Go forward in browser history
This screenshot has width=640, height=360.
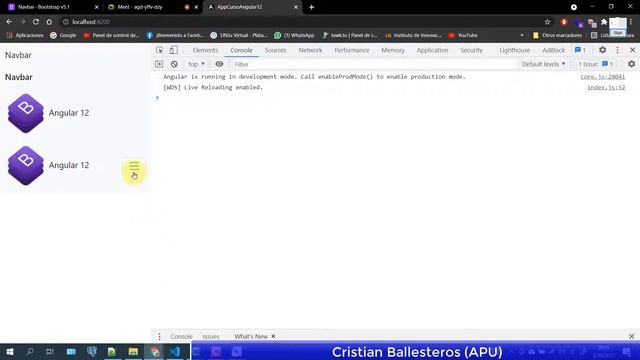pyautogui.click(x=22, y=22)
